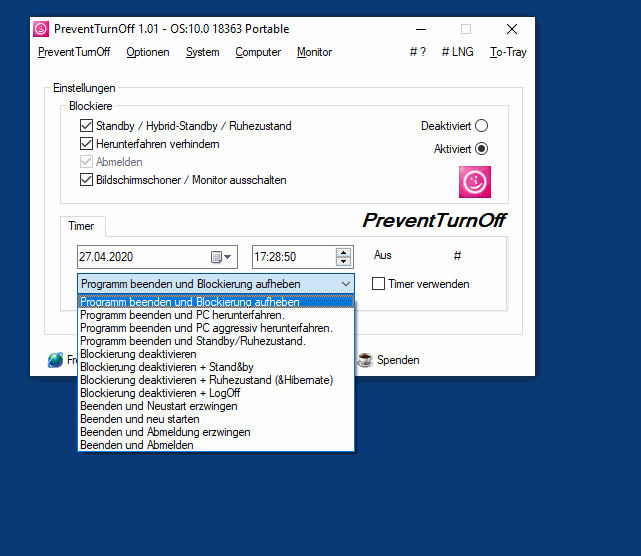Uncheck Standby / Hybrid-Standby / Ruhezustand
The width and height of the screenshot is (641, 556).
(x=86, y=126)
